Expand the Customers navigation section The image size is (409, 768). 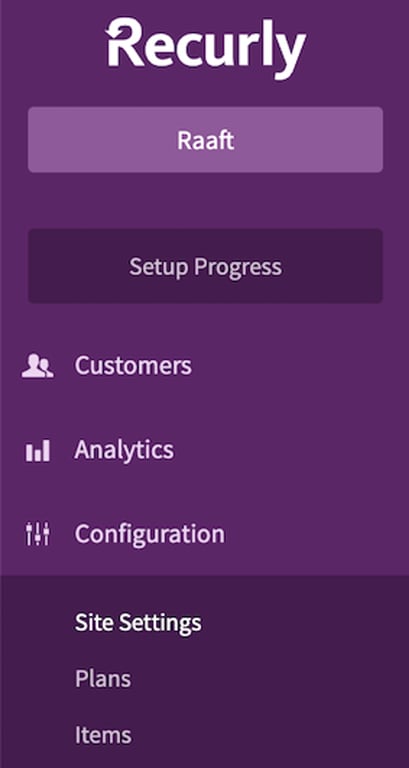tap(204, 366)
